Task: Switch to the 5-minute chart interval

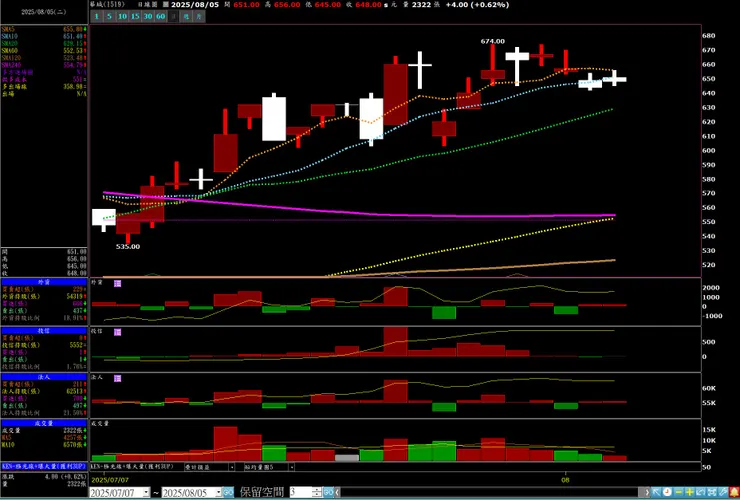Action: click(109, 17)
